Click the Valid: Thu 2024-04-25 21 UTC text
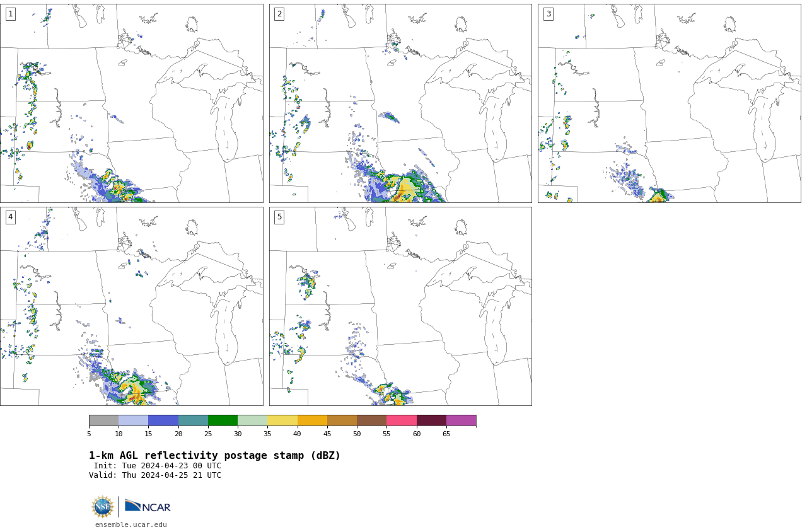 [x=155, y=475]
